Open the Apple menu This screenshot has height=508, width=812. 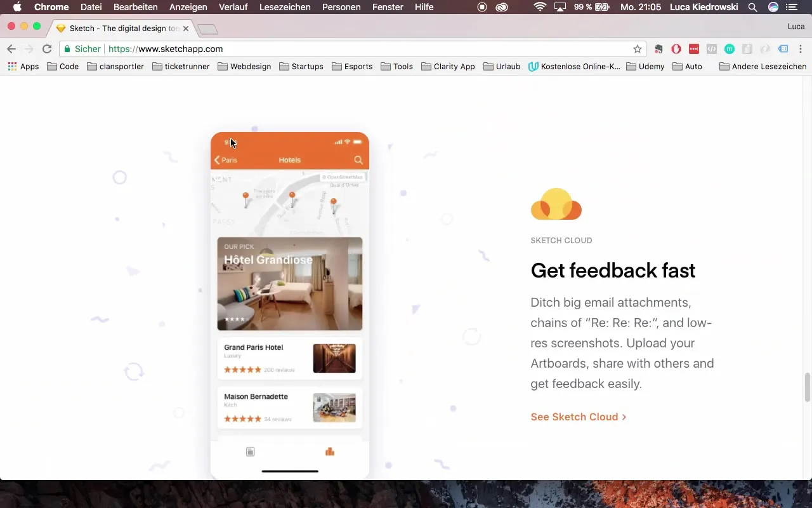(x=17, y=7)
